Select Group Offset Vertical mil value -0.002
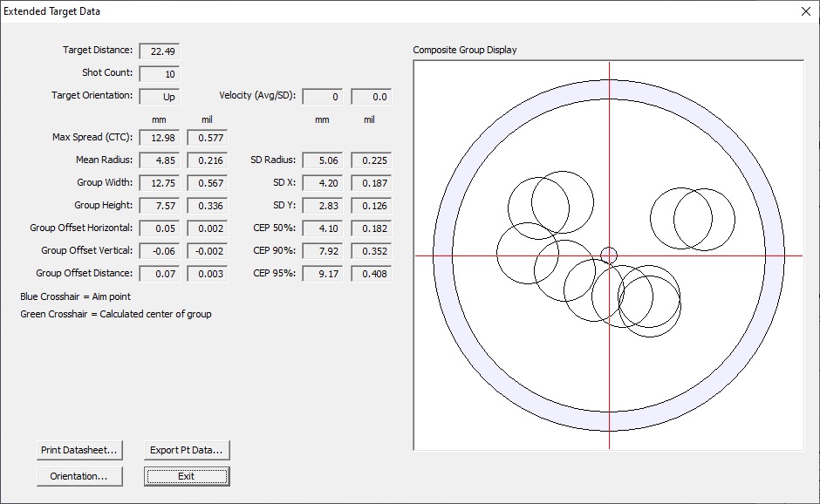 tap(207, 251)
